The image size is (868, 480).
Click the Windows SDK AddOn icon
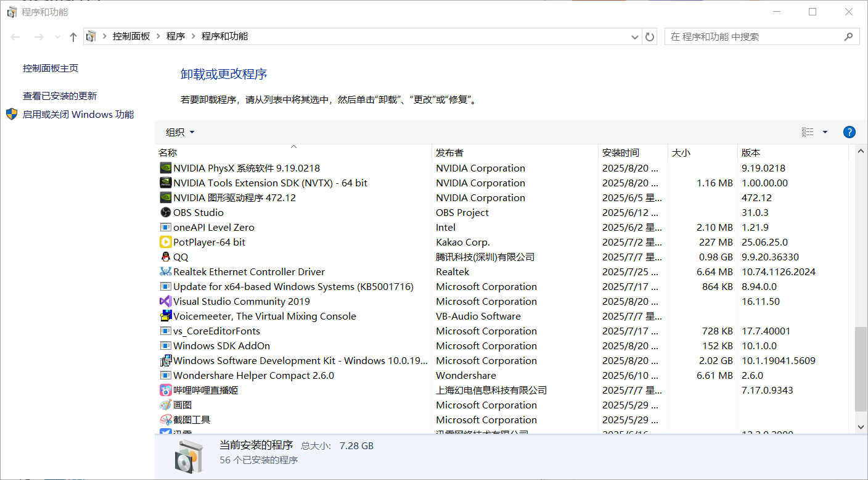165,346
